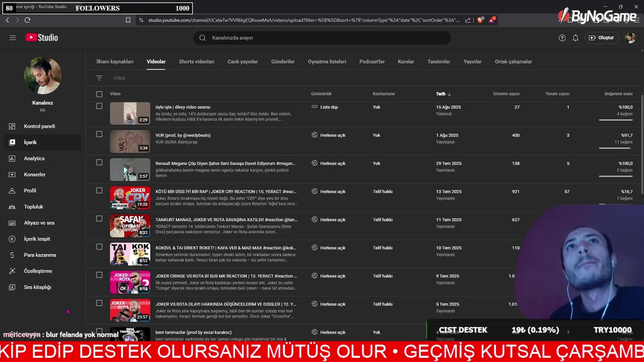This screenshot has width=644, height=362.
Task: Open visibility 'Herkese açık' for the Renault Megane video
Action: 328,163
